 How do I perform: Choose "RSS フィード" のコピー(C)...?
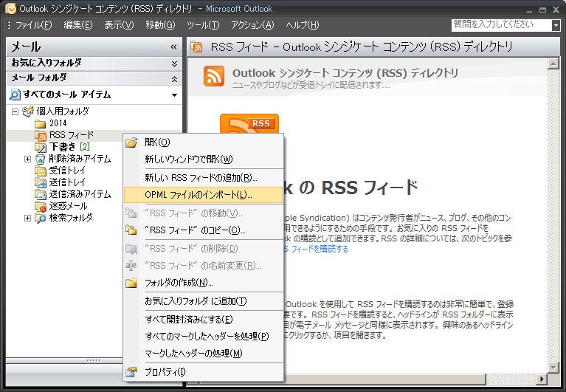click(203, 230)
